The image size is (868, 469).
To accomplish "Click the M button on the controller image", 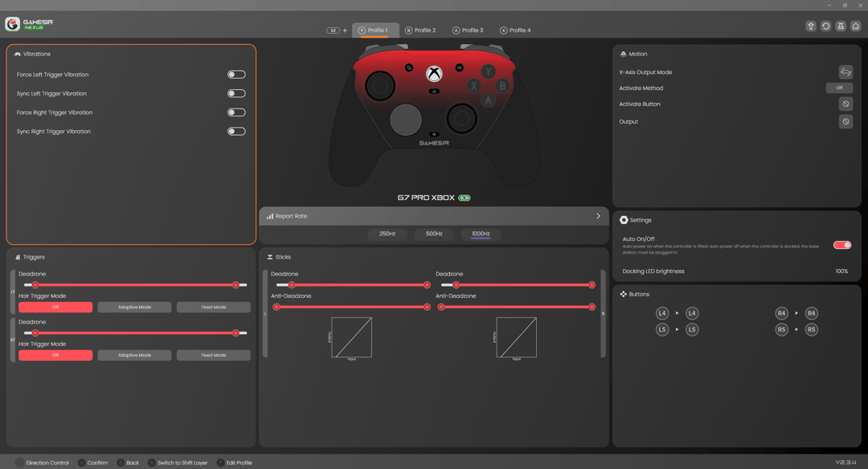I will tap(434, 134).
